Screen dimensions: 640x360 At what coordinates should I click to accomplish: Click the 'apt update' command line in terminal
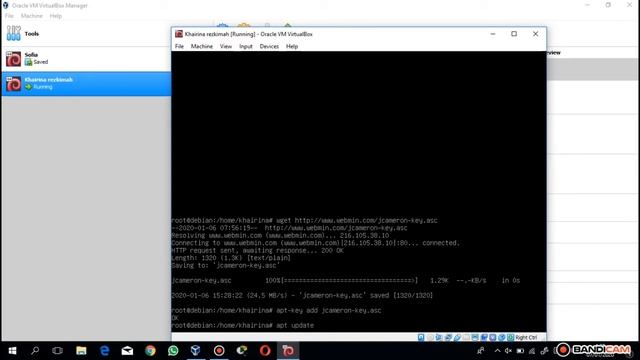point(243,325)
